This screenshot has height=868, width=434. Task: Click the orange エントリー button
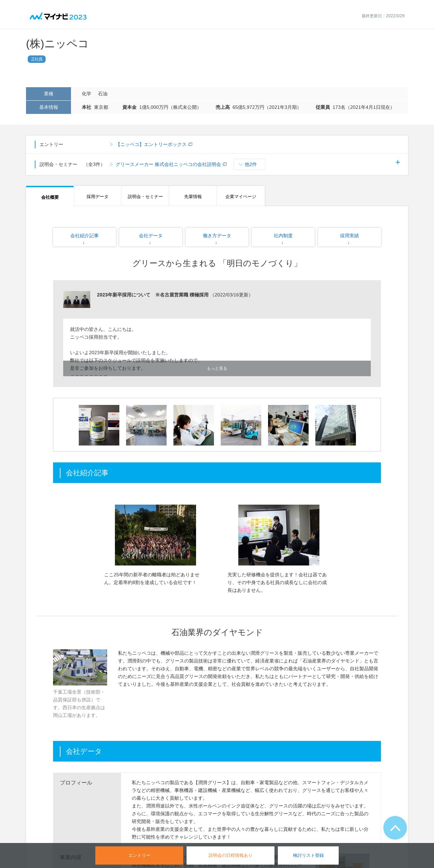point(139,855)
